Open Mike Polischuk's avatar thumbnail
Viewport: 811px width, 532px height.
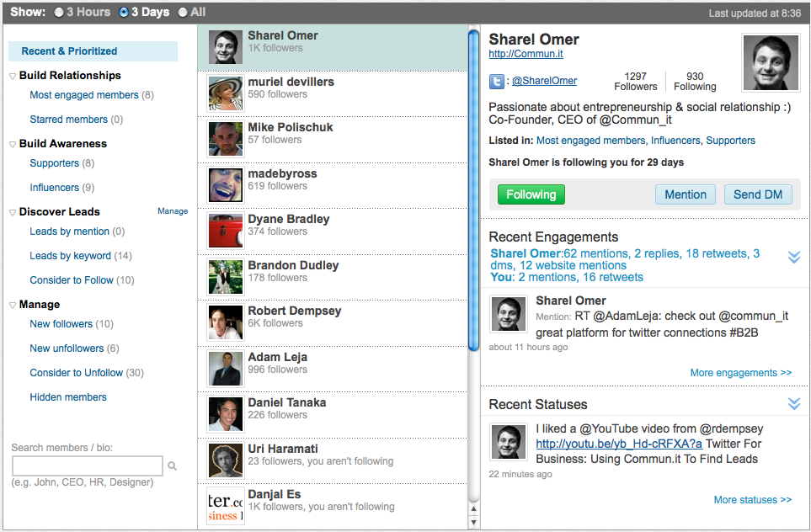(225, 139)
